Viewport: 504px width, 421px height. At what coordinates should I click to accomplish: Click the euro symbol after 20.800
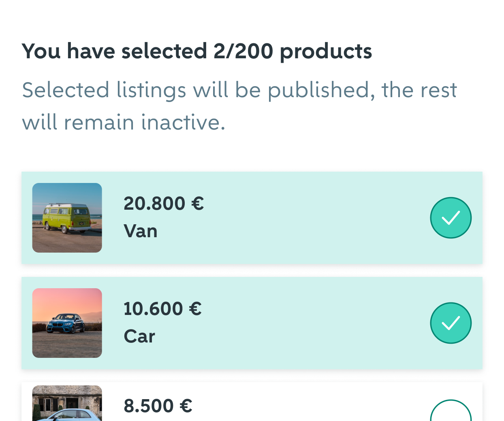[197, 204]
